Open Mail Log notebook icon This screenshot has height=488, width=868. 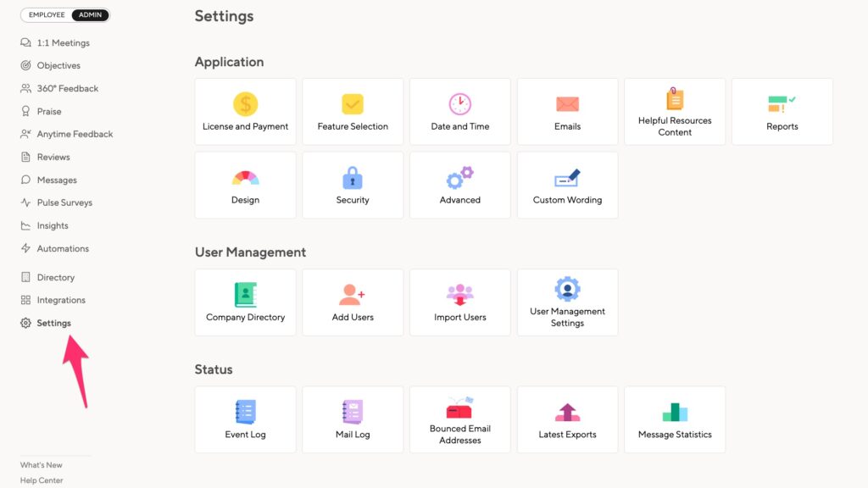[x=353, y=413]
